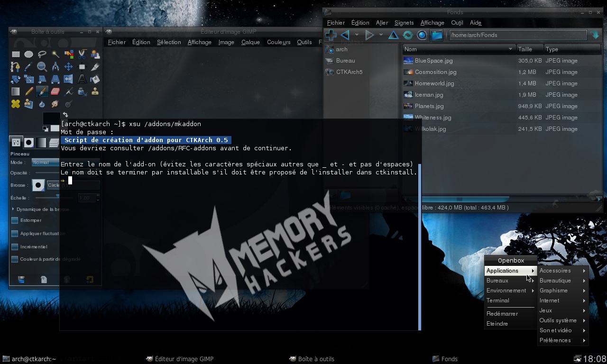The image size is (607, 364).
Task: Select Terminal in Openbox menu
Action: (510, 300)
